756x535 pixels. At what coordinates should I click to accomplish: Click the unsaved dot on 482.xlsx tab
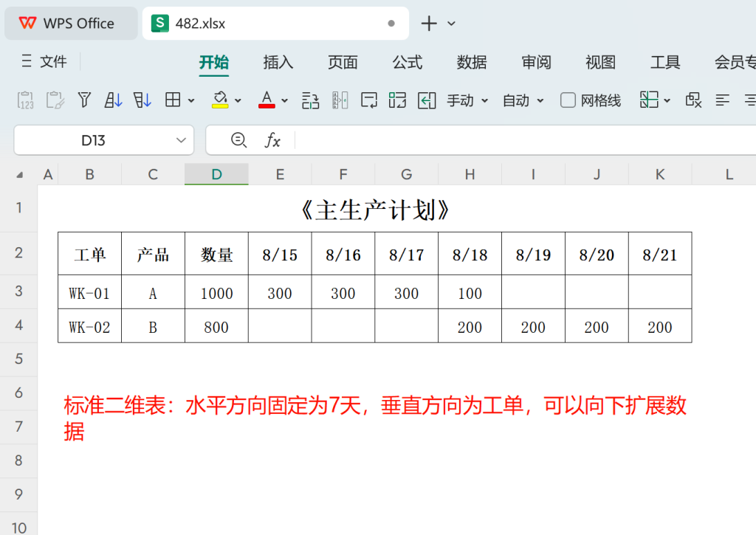[x=391, y=23]
